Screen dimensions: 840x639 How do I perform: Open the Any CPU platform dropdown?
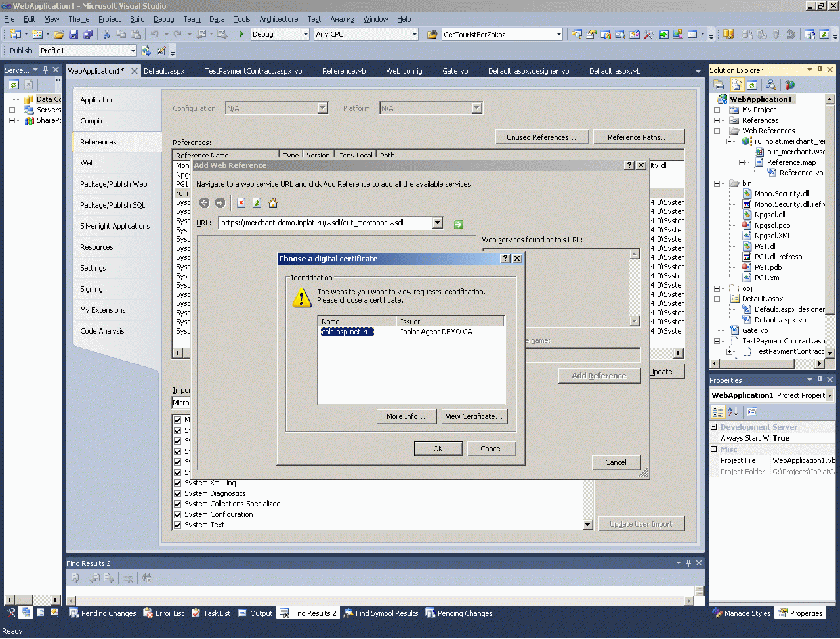click(414, 34)
